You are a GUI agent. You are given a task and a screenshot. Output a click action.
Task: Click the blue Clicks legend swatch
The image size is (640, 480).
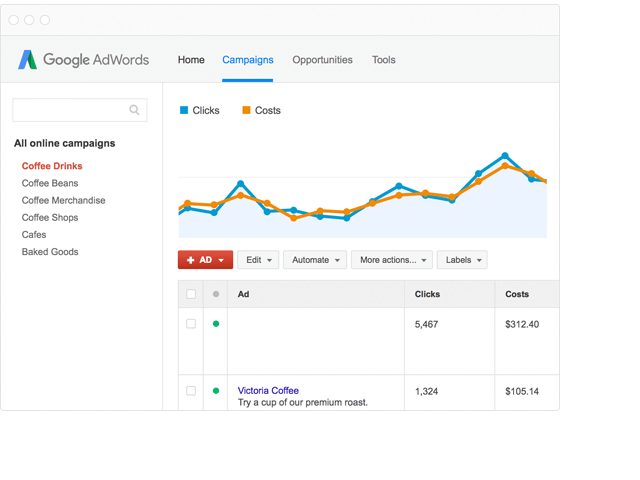click(184, 110)
